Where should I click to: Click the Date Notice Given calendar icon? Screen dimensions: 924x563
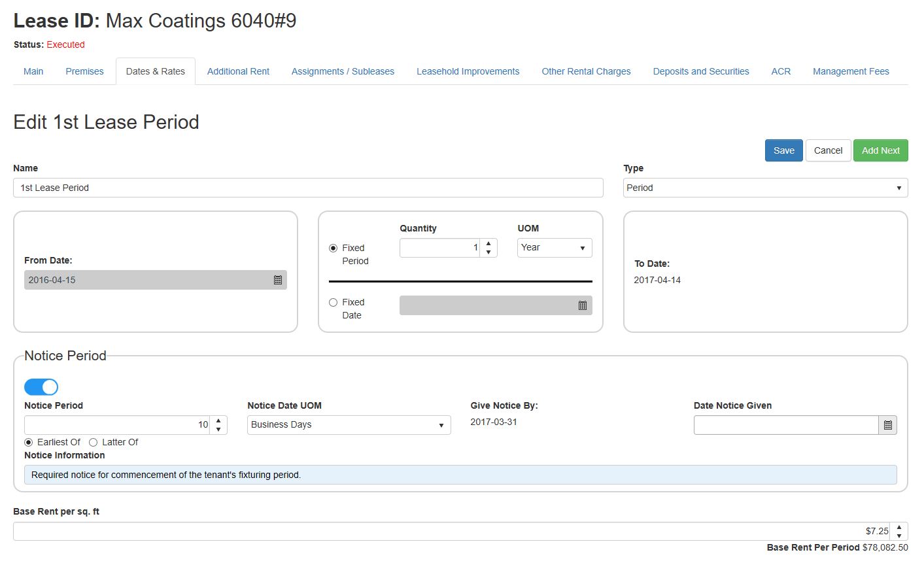[887, 425]
